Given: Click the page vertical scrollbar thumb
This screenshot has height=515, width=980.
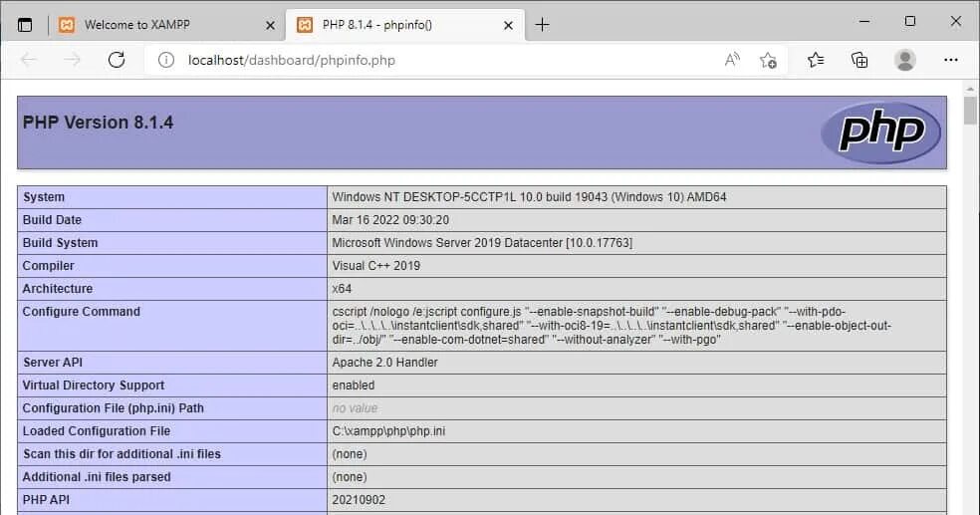Looking at the screenshot, I should [x=970, y=111].
